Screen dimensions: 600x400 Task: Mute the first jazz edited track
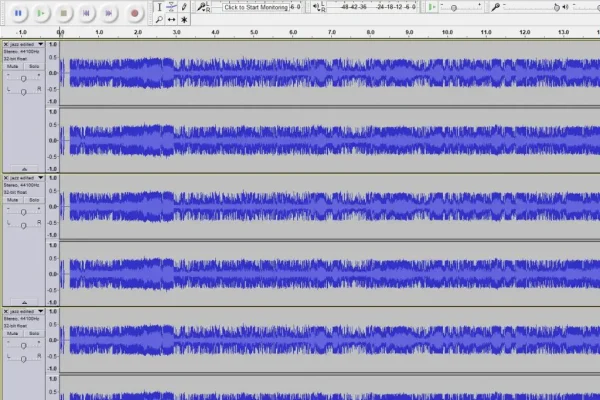pos(13,66)
